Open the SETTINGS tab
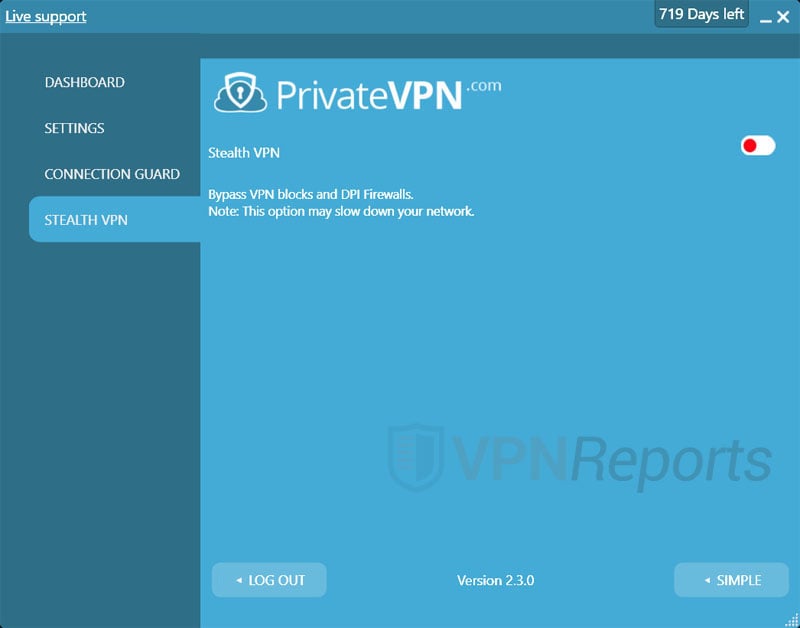Image resolution: width=800 pixels, height=628 pixels. [74, 128]
